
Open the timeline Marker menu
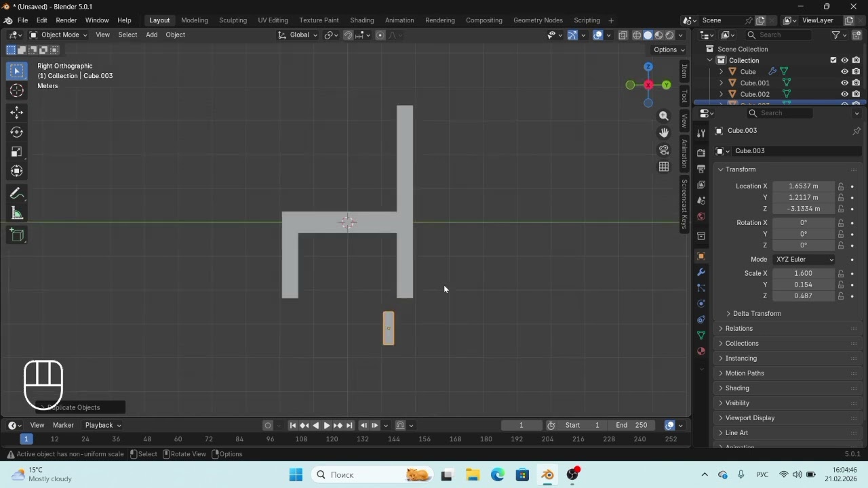(x=63, y=426)
